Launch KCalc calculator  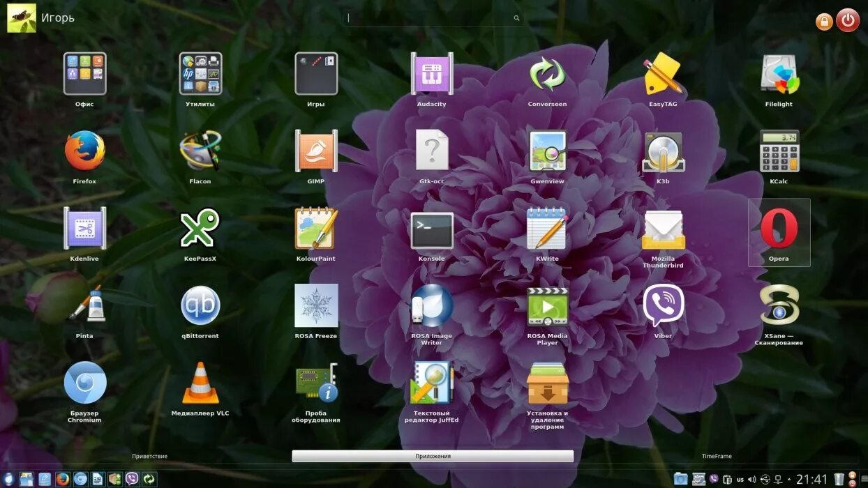[x=779, y=151]
